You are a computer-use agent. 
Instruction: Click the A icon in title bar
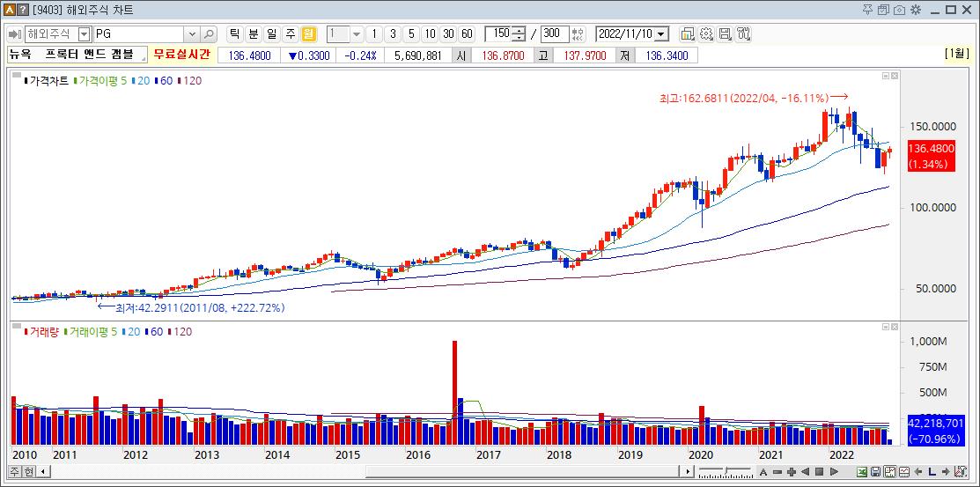coord(9,10)
